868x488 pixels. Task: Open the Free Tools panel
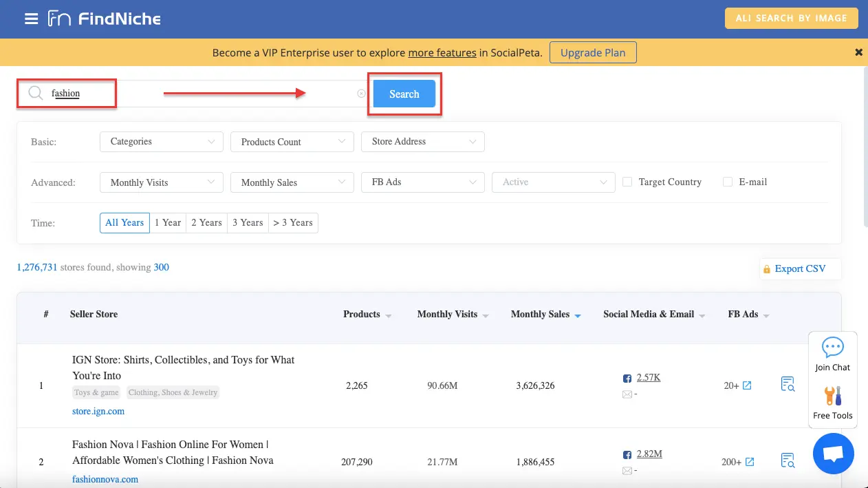(x=832, y=401)
